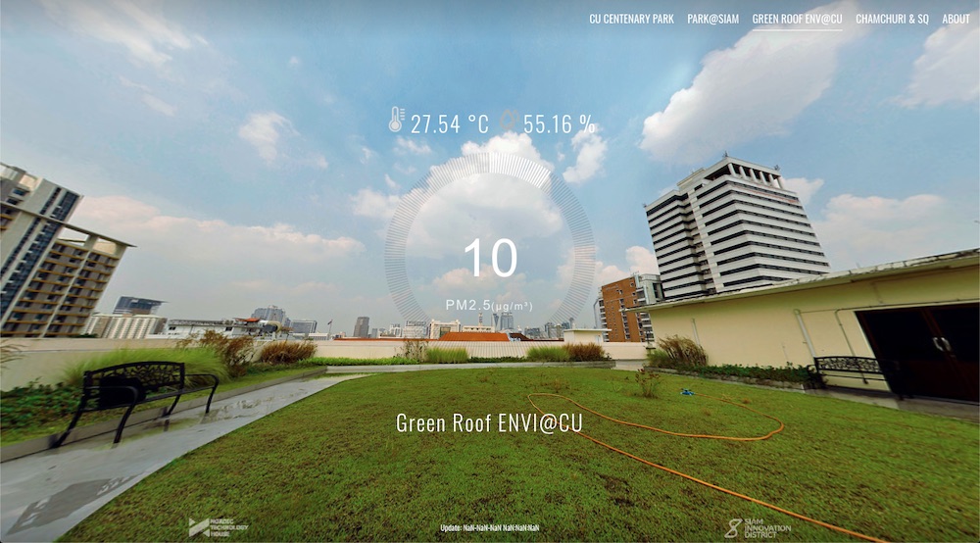Click the dark doorway on the right
This screenshot has width=980, height=543.
916,351
